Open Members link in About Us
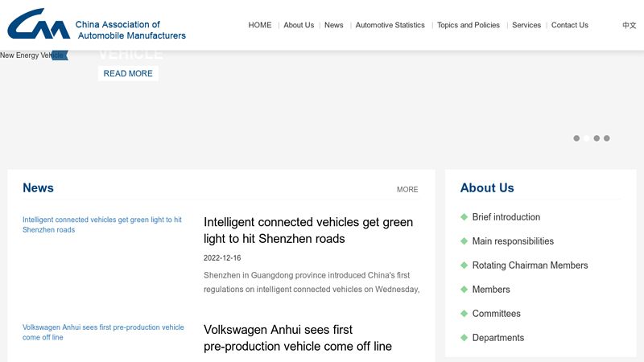Screen dimensions: 644x362 click(491, 290)
